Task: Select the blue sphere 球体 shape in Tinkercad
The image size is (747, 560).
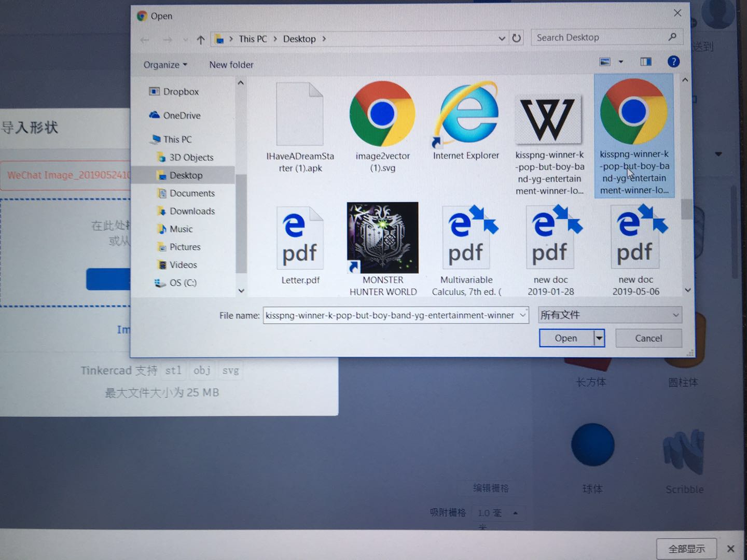Action: [x=592, y=445]
